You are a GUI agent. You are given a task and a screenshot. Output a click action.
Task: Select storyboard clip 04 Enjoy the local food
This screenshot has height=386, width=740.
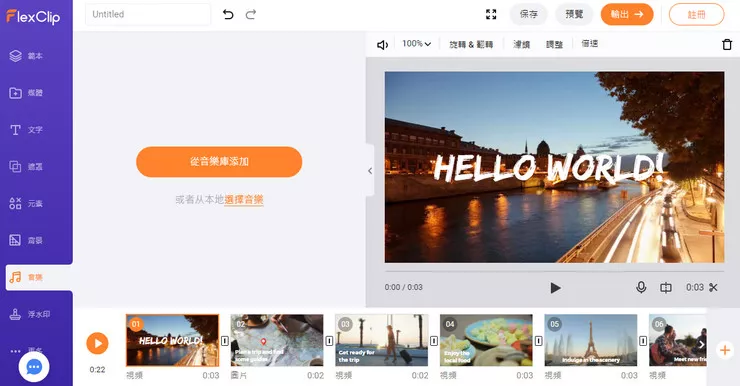coord(486,340)
